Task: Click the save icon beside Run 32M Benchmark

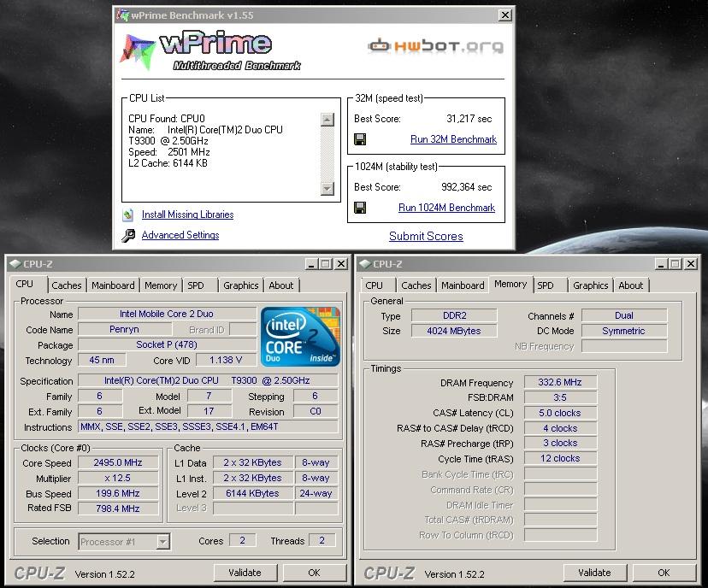Action: [360, 139]
